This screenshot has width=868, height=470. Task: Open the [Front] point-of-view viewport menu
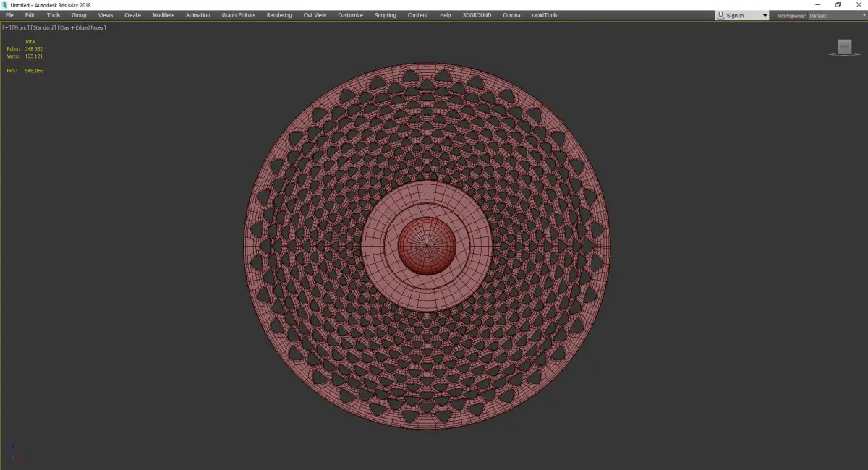click(20, 27)
